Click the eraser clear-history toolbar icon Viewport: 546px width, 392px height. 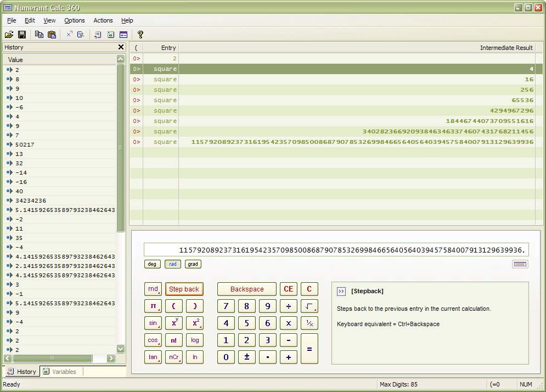tap(81, 34)
